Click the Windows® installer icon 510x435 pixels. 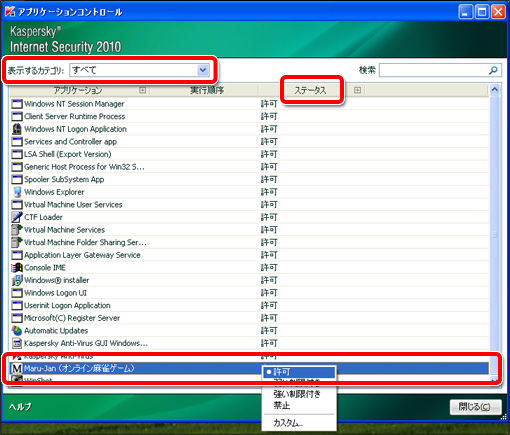[17, 280]
